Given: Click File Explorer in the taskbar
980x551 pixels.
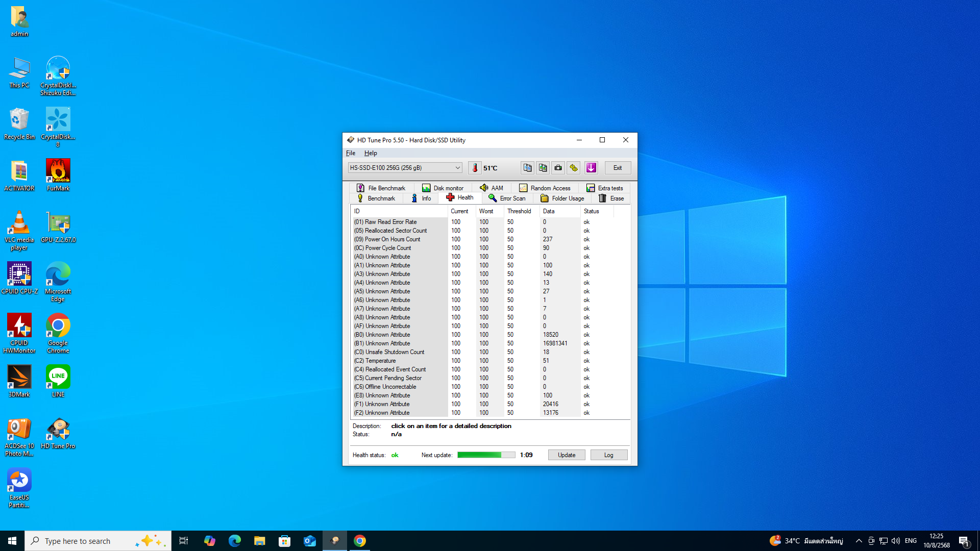Looking at the screenshot, I should (259, 541).
